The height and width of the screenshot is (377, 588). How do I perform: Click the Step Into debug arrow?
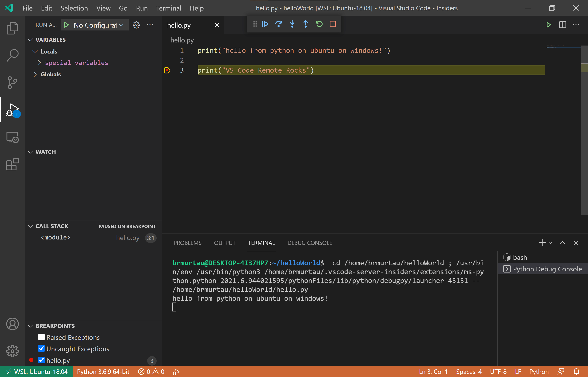click(292, 24)
